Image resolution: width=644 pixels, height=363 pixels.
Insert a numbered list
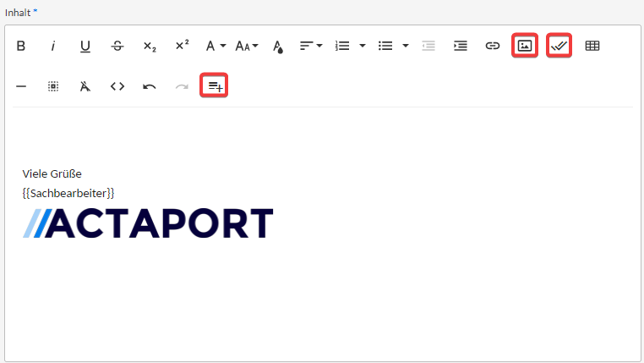[x=342, y=46]
